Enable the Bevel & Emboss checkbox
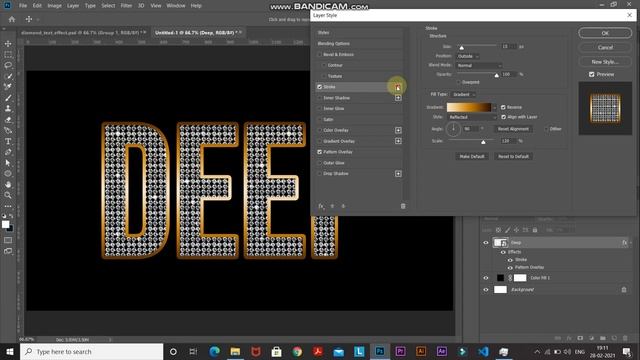 coord(320,54)
